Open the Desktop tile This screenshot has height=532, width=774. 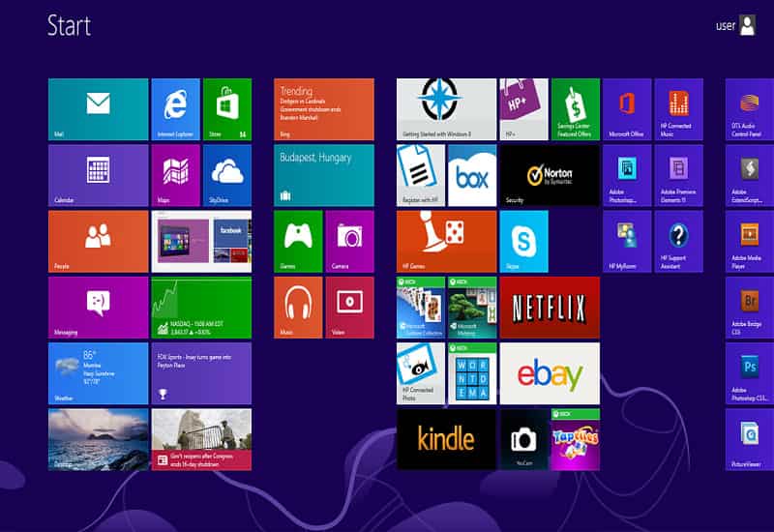point(99,439)
